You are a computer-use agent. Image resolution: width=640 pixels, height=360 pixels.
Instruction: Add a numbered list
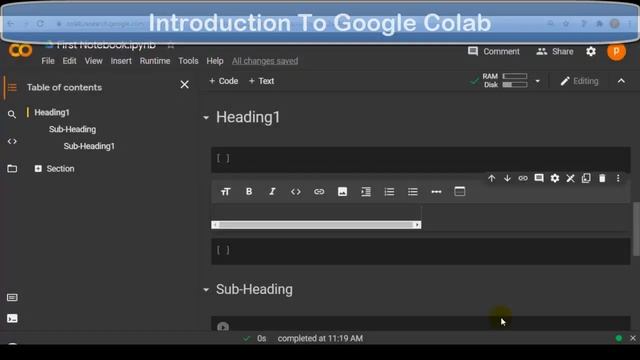point(389,191)
